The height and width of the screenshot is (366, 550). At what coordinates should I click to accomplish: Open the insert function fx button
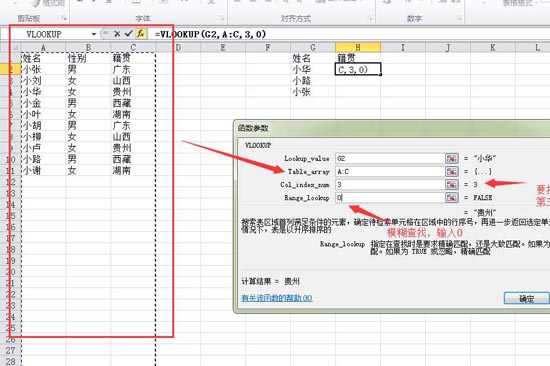[x=141, y=34]
